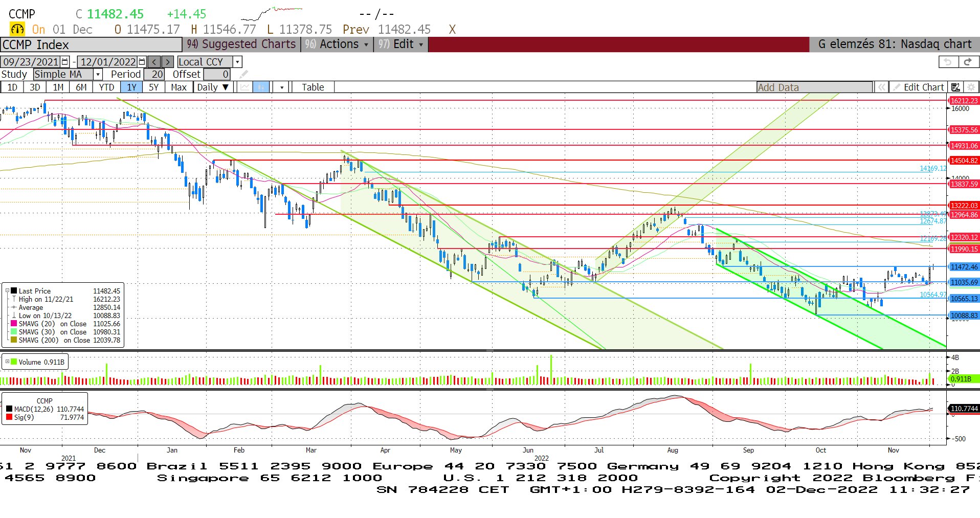Click the 10088.83 low level label
980x518 pixels.
[964, 316]
